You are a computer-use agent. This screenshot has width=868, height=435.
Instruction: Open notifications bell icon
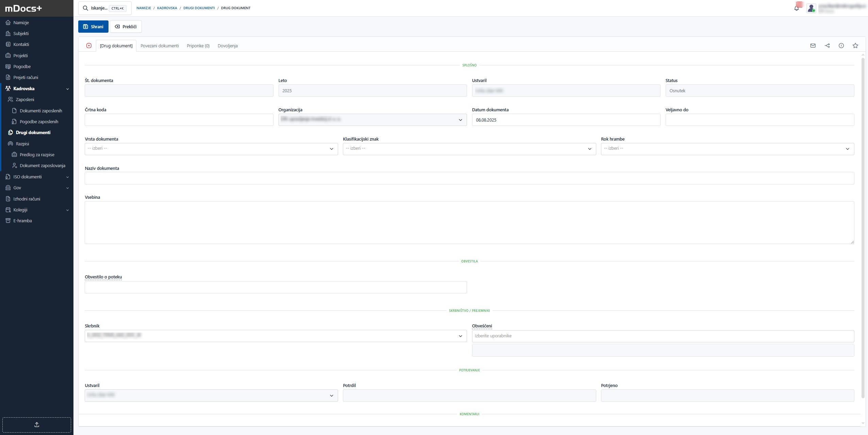[796, 9]
